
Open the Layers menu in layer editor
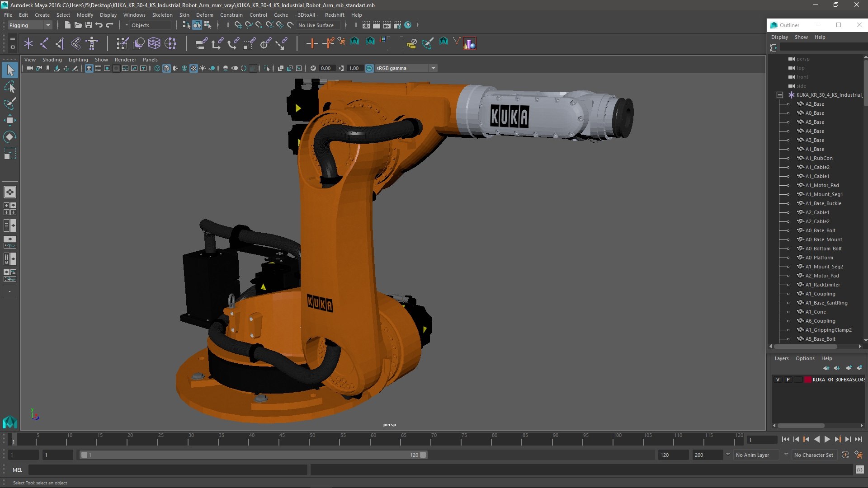tap(782, 358)
